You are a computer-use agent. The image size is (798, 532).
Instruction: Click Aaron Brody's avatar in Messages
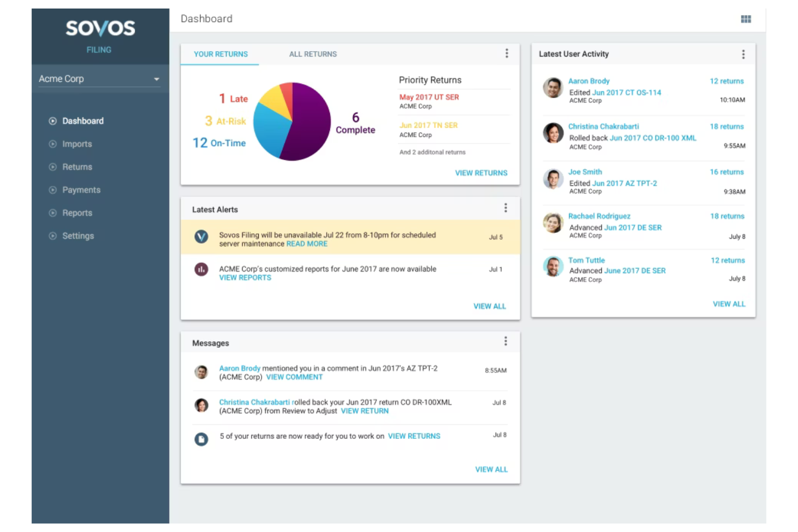pos(201,372)
